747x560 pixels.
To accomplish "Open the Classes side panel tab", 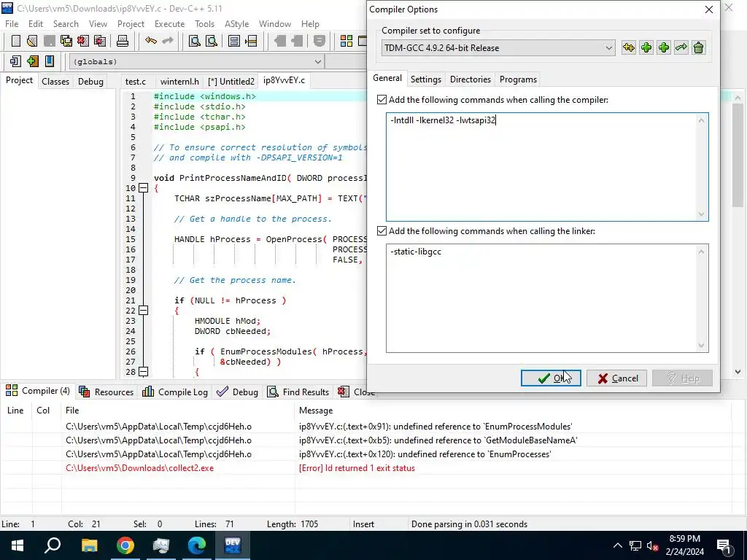I will (x=55, y=82).
